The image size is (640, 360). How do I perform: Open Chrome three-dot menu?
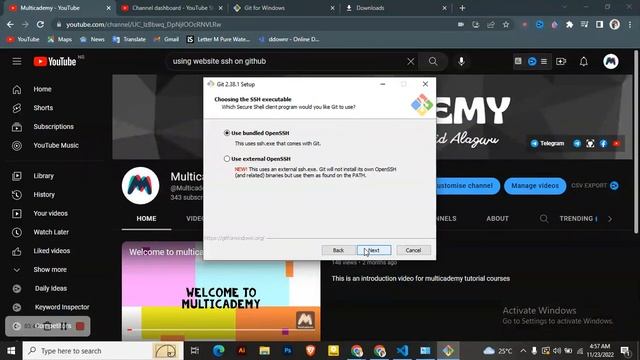(630, 24)
